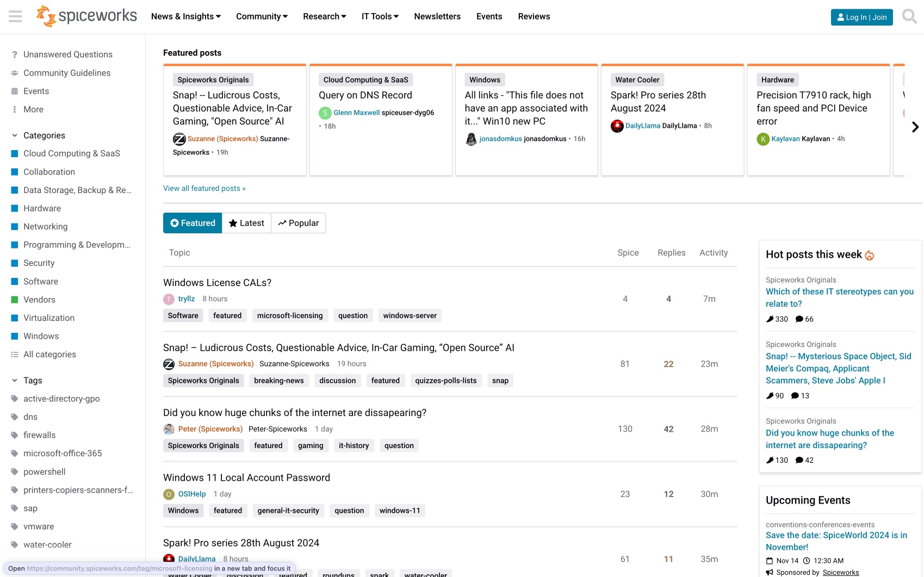The width and height of the screenshot is (924, 577).
Task: Switch to the Latest tab
Action: click(x=246, y=222)
